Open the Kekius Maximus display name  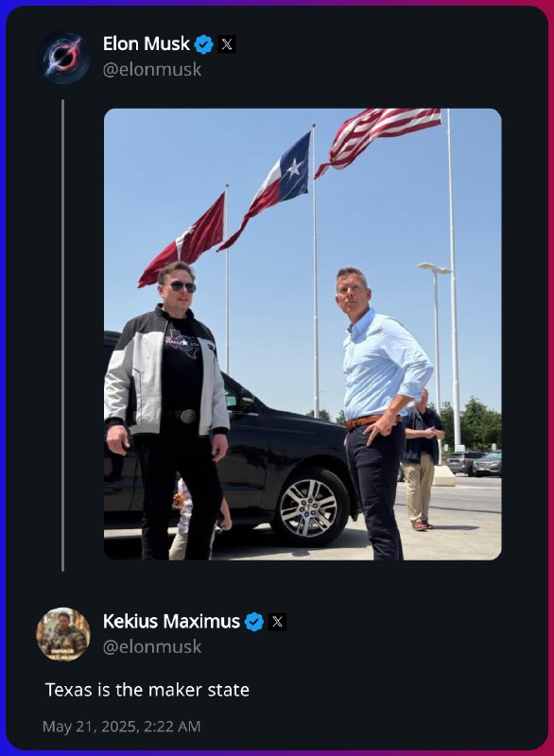pos(171,621)
